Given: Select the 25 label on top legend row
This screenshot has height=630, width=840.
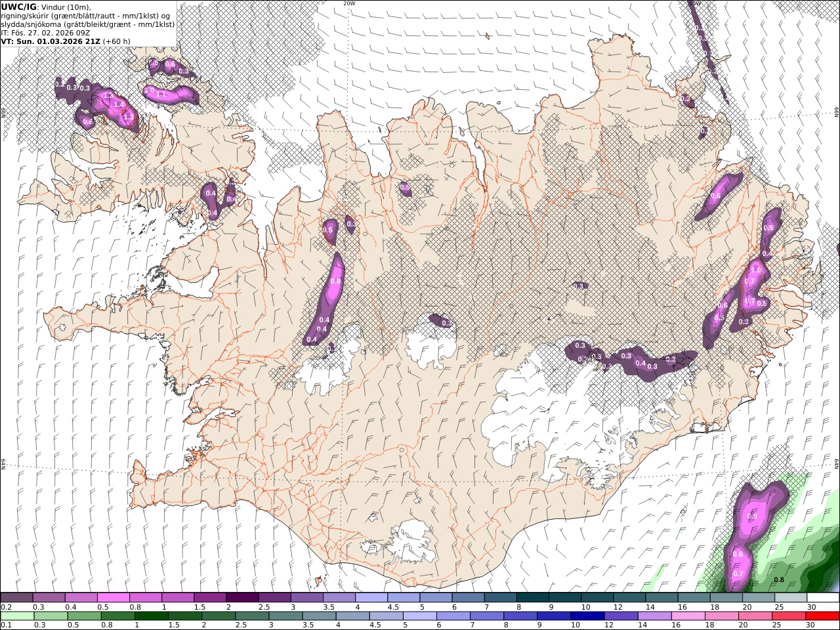Looking at the screenshot, I should (x=779, y=607).
